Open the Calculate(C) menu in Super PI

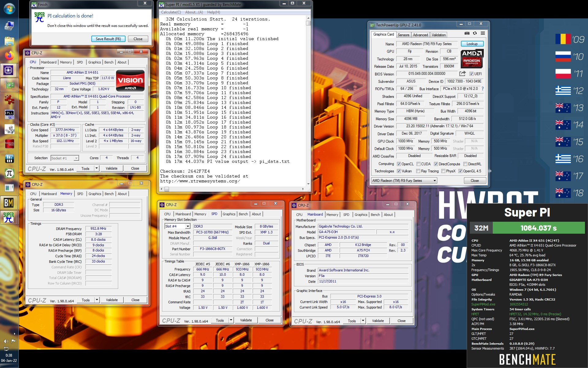pyautogui.click(x=171, y=12)
